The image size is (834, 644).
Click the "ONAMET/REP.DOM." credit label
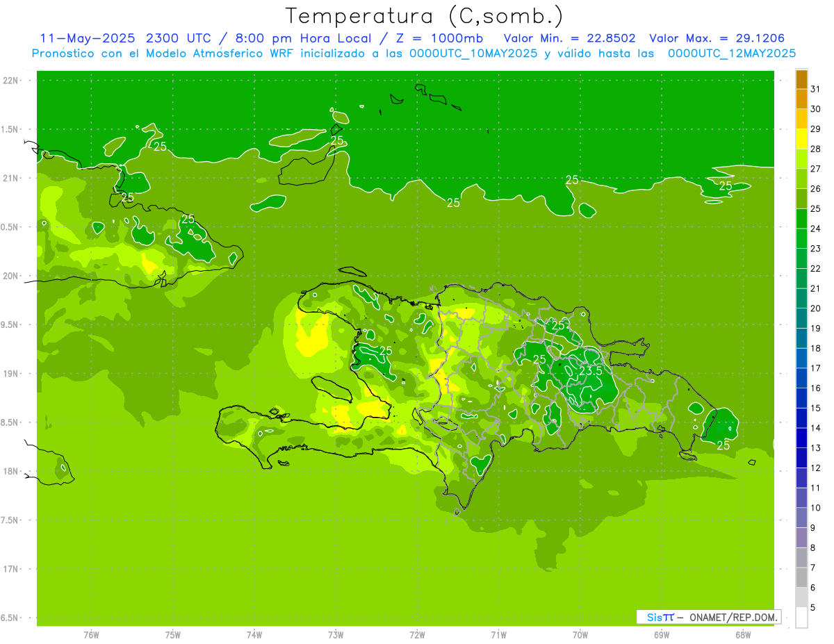(x=733, y=617)
